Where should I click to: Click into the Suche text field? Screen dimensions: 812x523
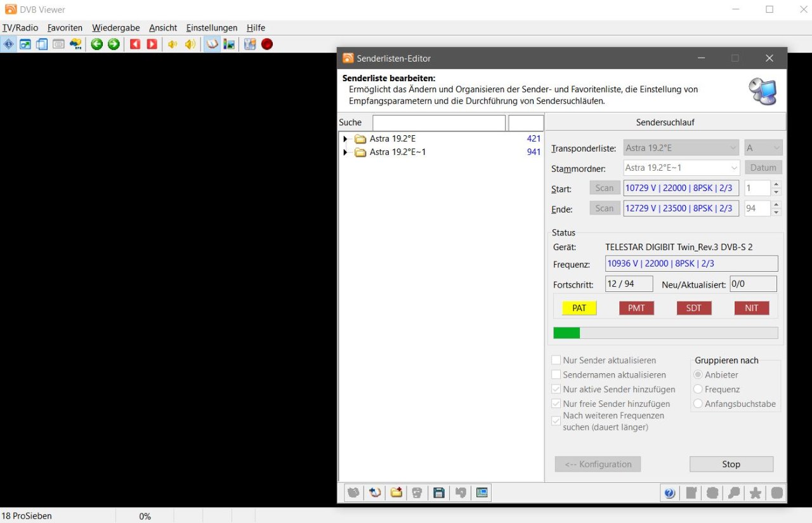click(439, 122)
